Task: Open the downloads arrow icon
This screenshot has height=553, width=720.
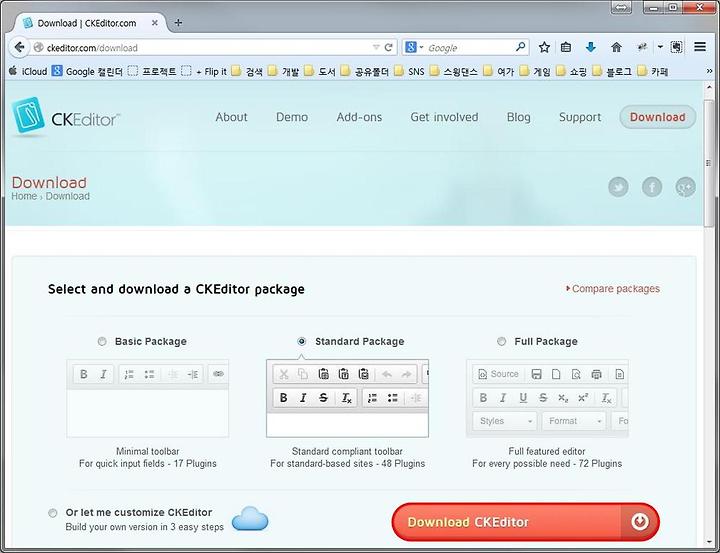Action: click(591, 47)
